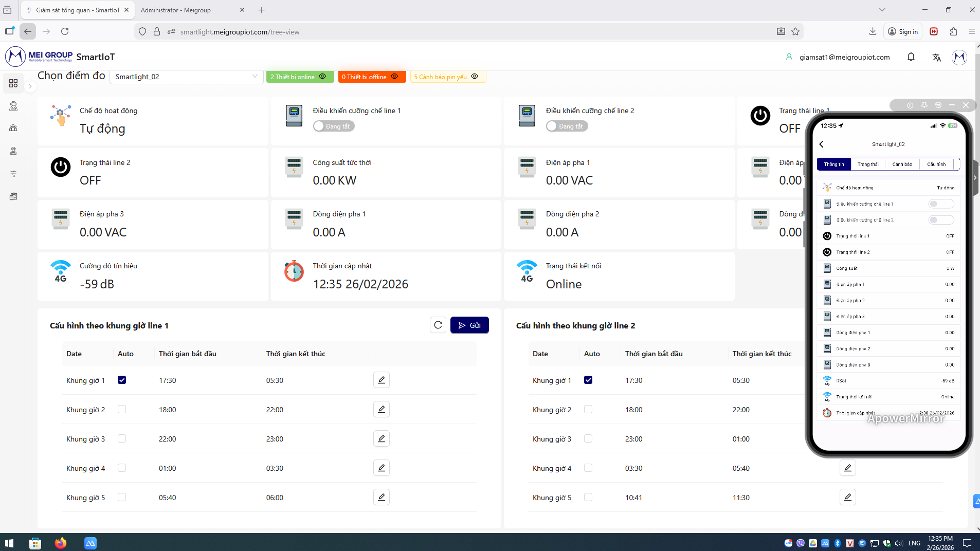Viewport: 980px width, 551px height.
Task: Open the Smartlight_02 measurement point dropdown
Action: [x=186, y=77]
